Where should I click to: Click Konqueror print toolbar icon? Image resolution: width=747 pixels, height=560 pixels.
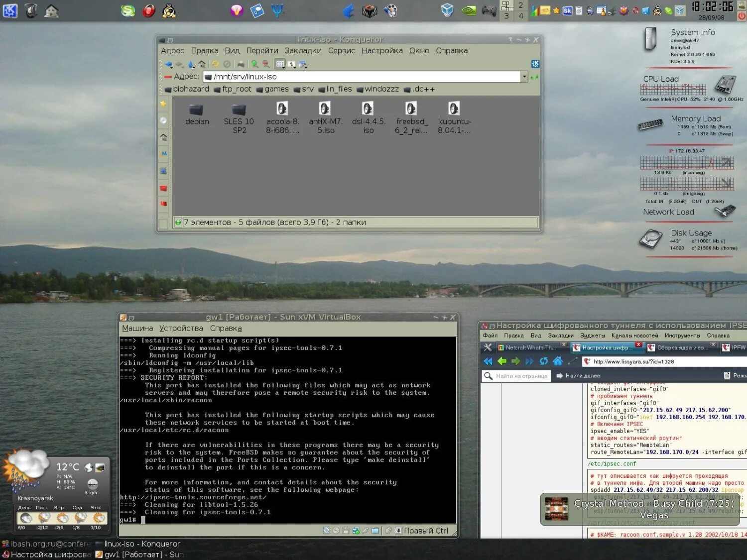coord(241,64)
